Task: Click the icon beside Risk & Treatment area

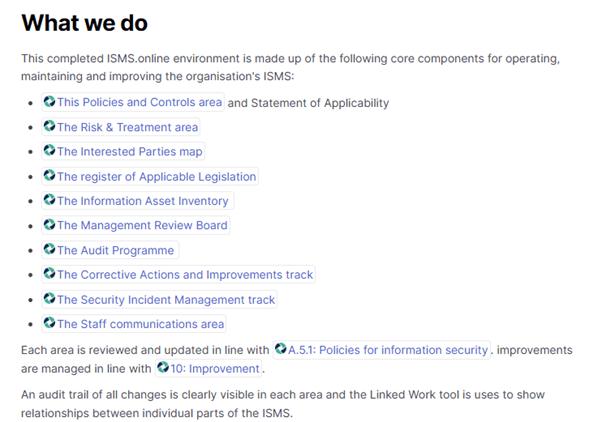Action: (50, 126)
